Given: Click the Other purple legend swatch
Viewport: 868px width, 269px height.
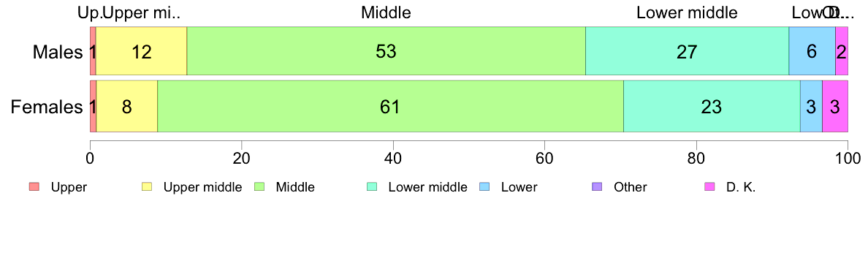Looking at the screenshot, I should point(597,186).
